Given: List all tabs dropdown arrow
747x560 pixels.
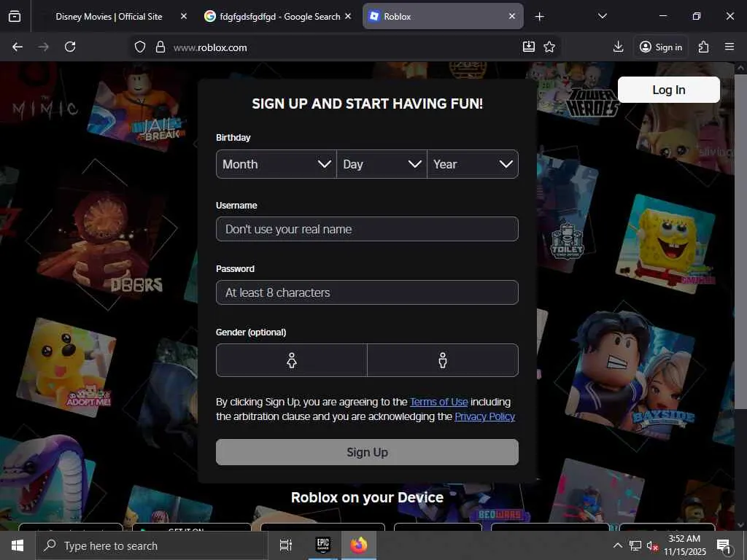Looking at the screenshot, I should coord(602,16).
